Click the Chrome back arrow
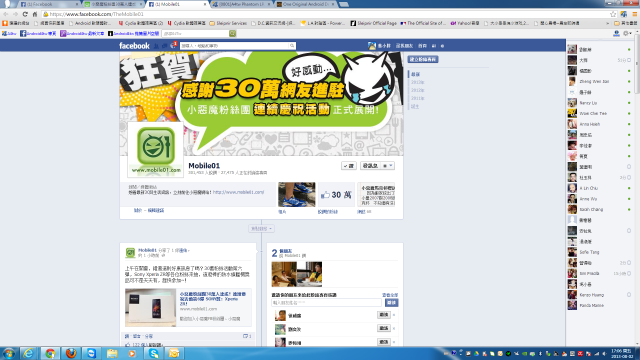The image size is (640, 360). (6, 14)
